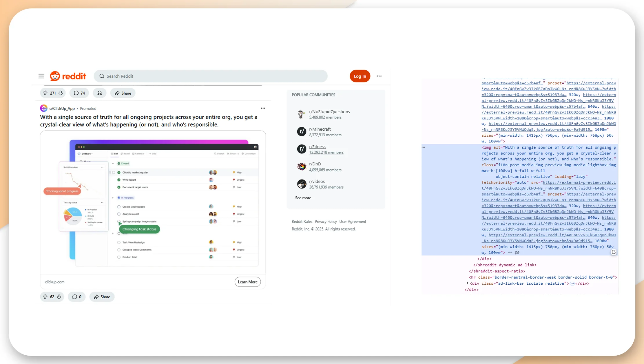Click the hamburger menu icon top left
The height and width of the screenshot is (364, 644).
pos(41,76)
